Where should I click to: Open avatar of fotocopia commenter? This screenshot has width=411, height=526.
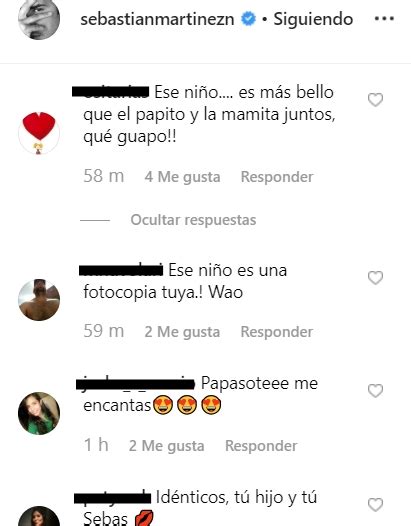coord(39,300)
